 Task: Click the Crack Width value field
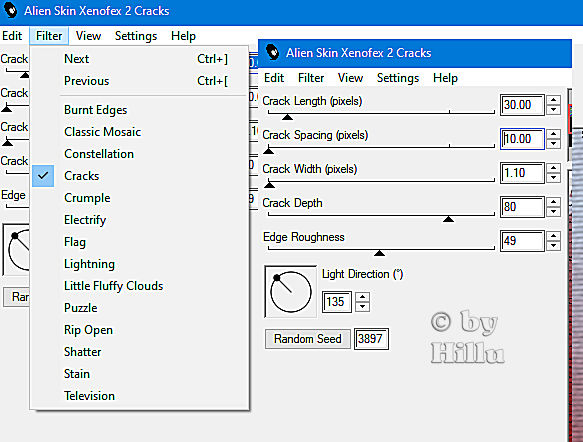pyautogui.click(x=522, y=173)
